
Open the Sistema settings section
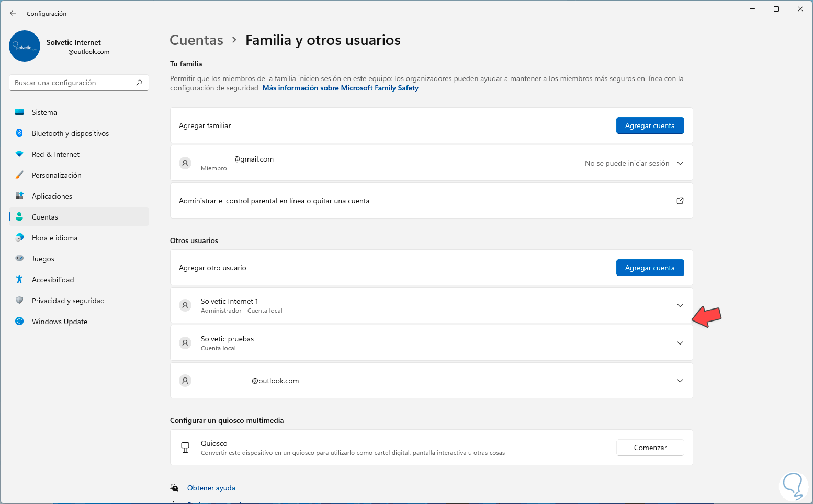[44, 112]
